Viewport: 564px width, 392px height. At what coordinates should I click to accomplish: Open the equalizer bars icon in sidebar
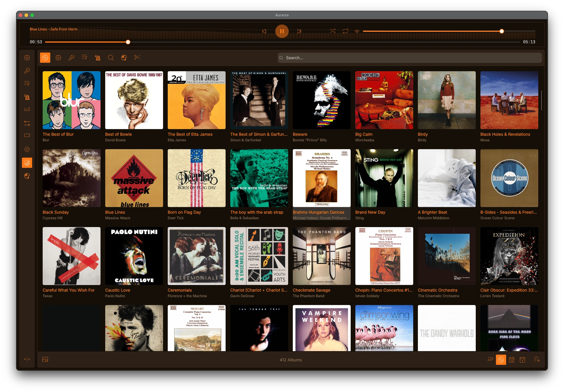pos(27,109)
